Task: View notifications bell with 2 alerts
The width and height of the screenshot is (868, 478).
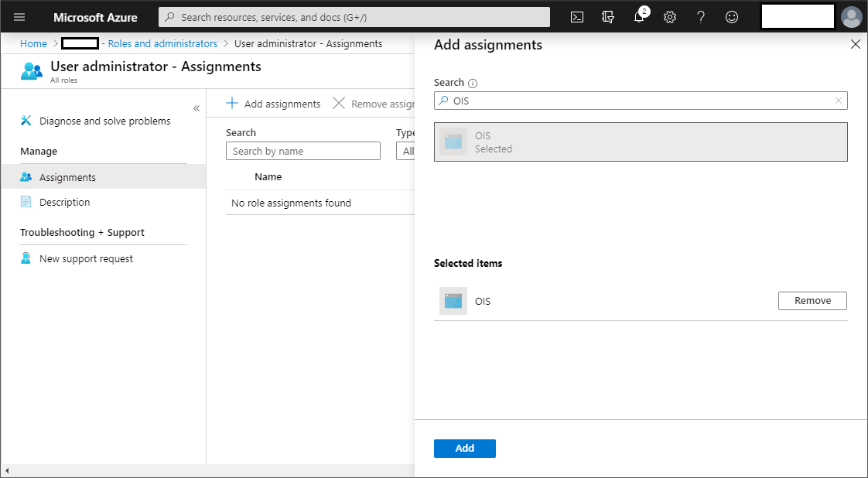Action: (x=639, y=16)
